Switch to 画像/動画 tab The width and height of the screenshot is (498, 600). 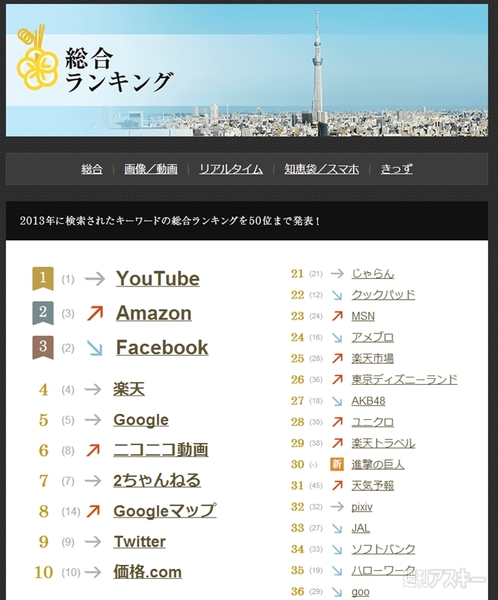coord(151,169)
